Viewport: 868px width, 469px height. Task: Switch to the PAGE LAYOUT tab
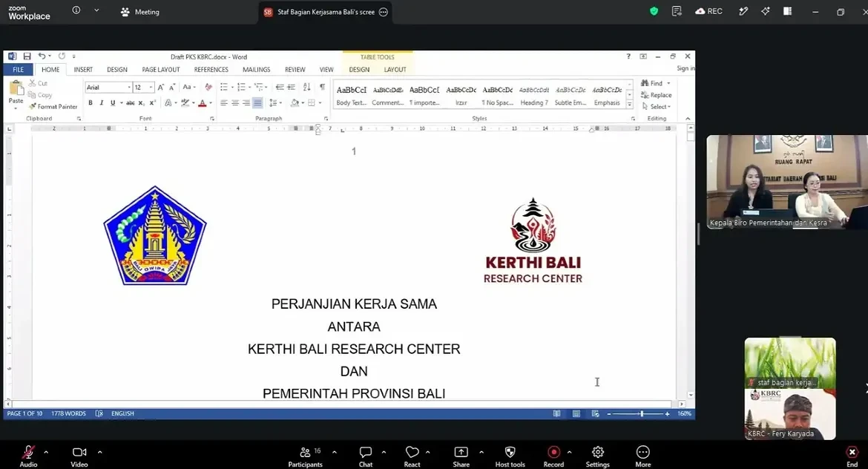160,70
